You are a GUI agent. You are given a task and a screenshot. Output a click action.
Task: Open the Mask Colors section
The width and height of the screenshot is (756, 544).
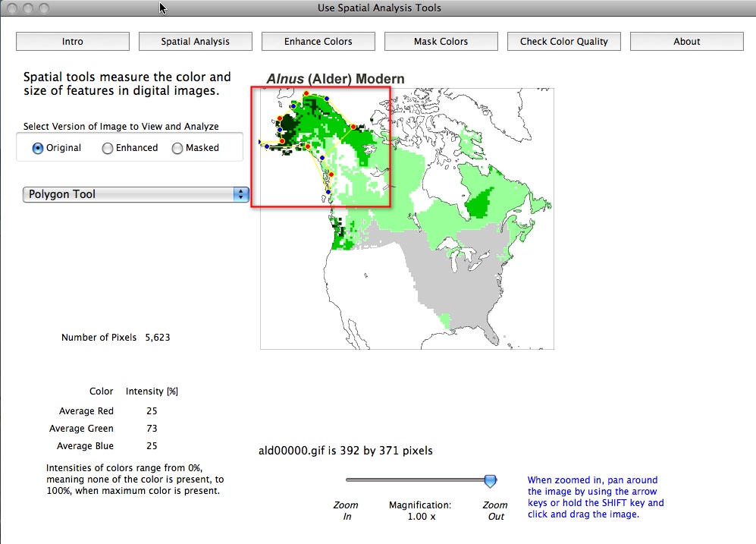pyautogui.click(x=441, y=41)
